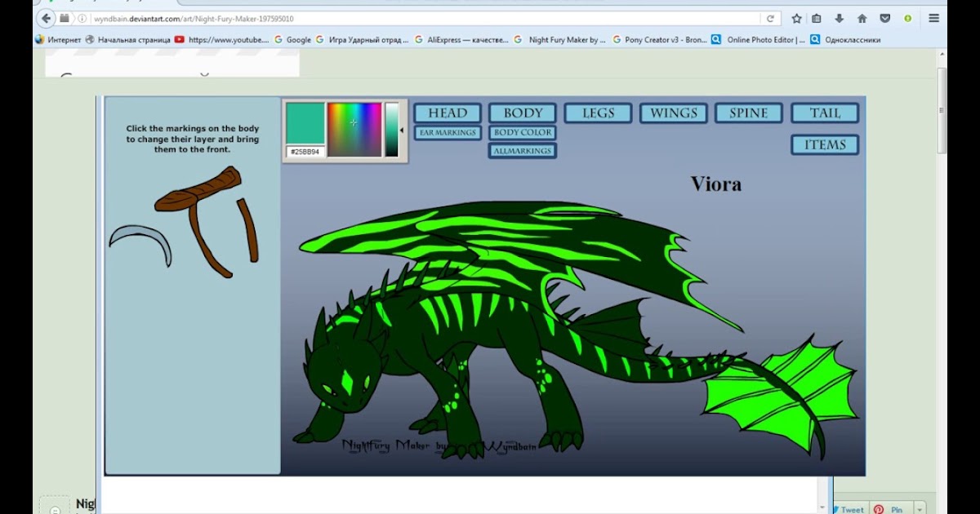This screenshot has height=514, width=980.
Task: Pick a hue in the rainbow color field
Action: pyautogui.click(x=354, y=129)
